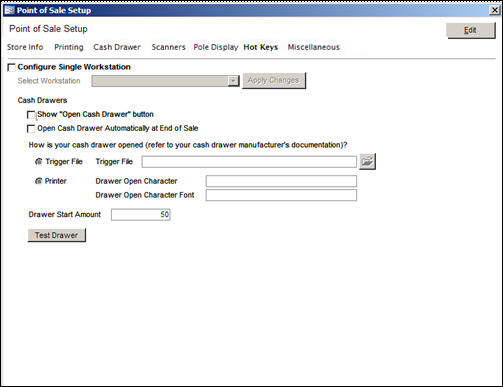Check Show "Open Cash Drawer" button option
The image size is (503, 387).
(31, 115)
